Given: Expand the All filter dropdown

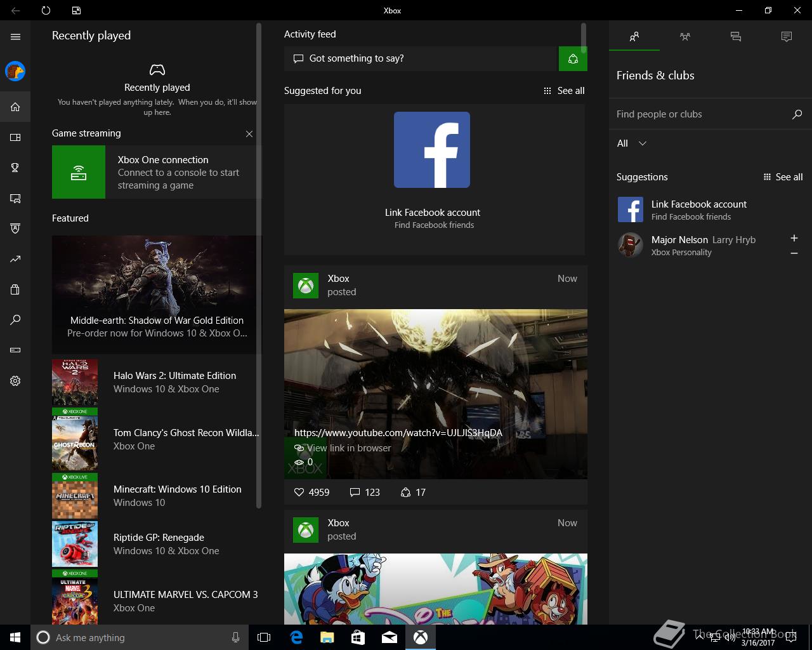Looking at the screenshot, I should [632, 143].
